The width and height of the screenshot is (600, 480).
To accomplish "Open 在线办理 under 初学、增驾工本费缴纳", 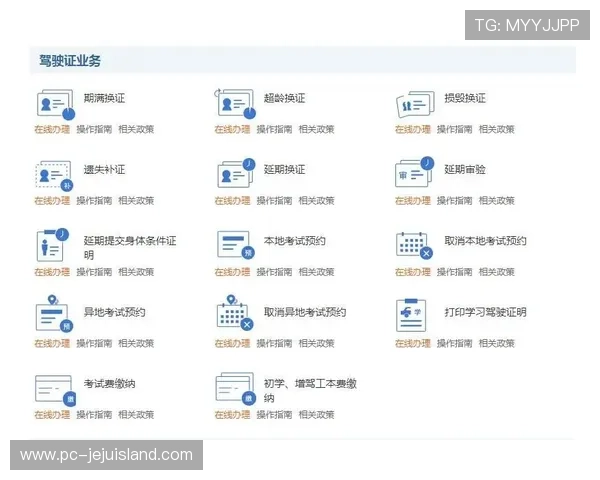I will (x=232, y=415).
